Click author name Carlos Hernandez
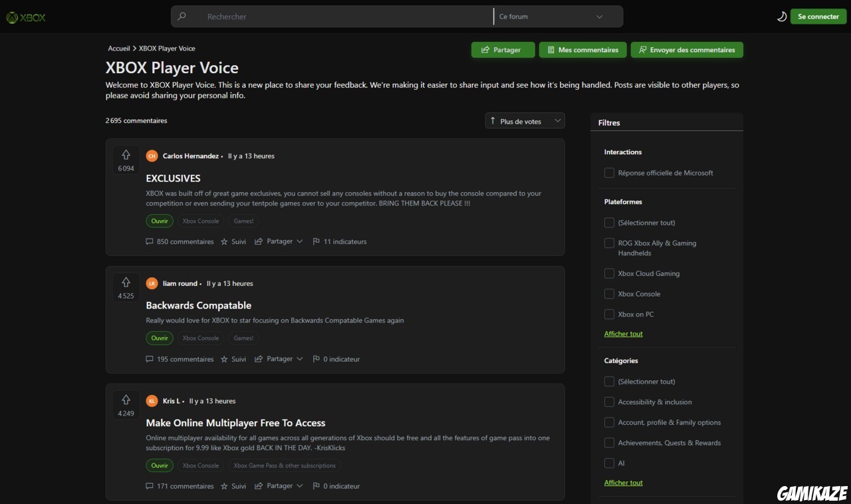The width and height of the screenshot is (851, 504). point(191,156)
